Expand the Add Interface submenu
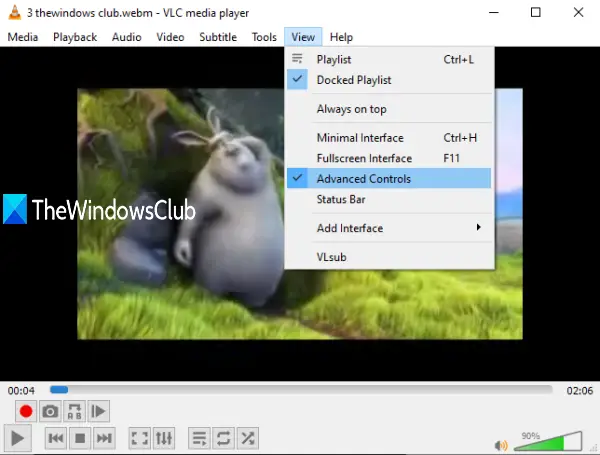This screenshot has height=455, width=600. pyautogui.click(x=389, y=228)
